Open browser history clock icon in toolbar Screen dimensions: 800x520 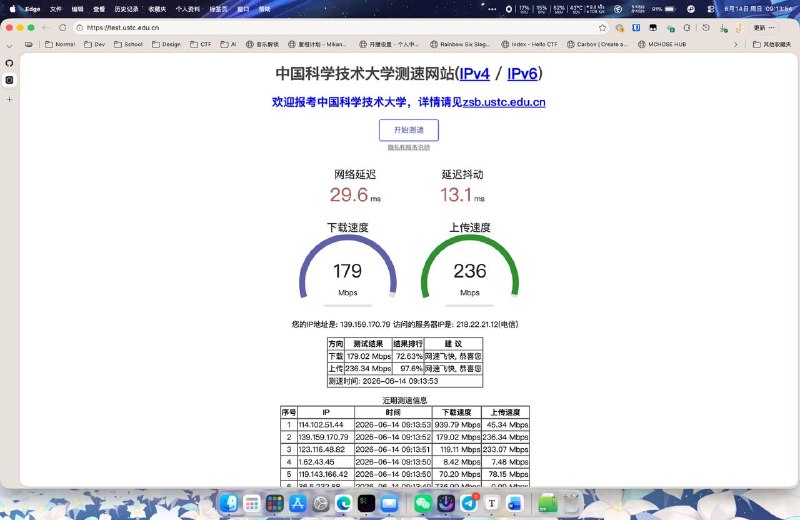tap(706, 28)
